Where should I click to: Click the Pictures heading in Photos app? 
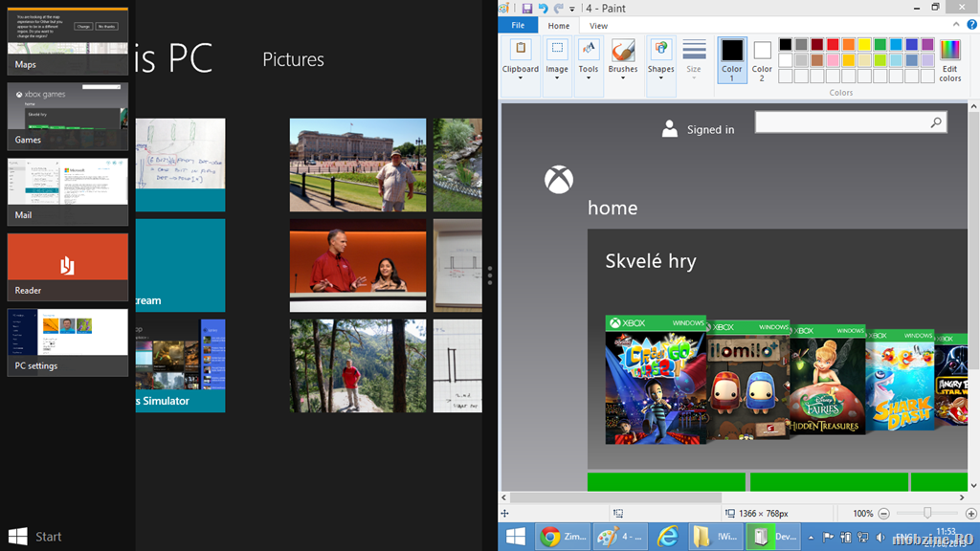tap(293, 59)
